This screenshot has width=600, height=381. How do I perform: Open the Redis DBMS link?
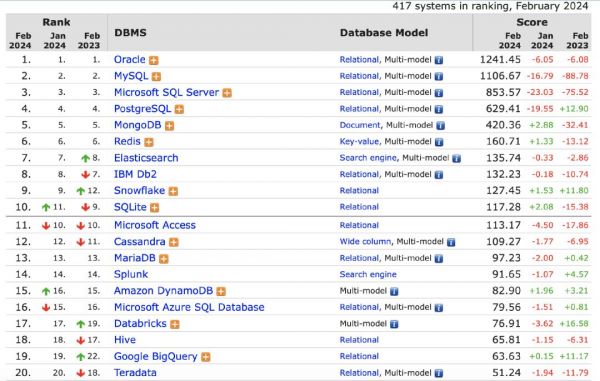click(x=127, y=141)
